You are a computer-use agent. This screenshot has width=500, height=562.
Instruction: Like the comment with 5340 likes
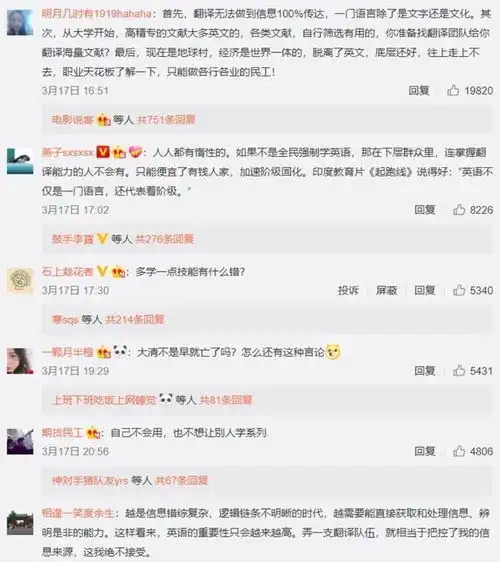(x=459, y=290)
